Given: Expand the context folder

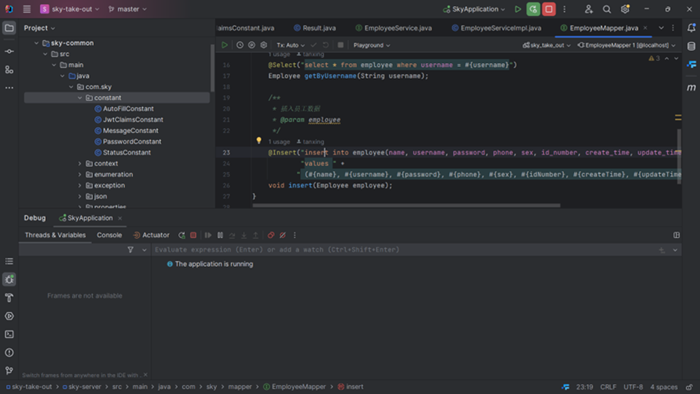Looking at the screenshot, I should (80, 164).
